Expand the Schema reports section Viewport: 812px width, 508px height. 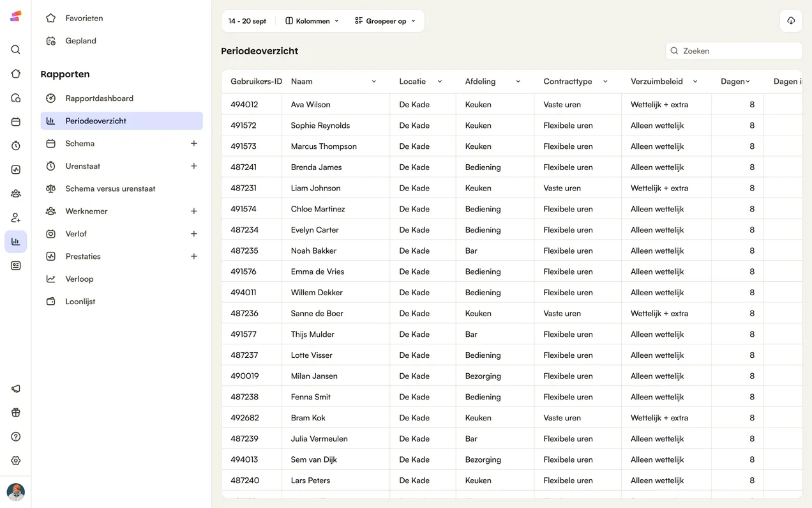194,144
